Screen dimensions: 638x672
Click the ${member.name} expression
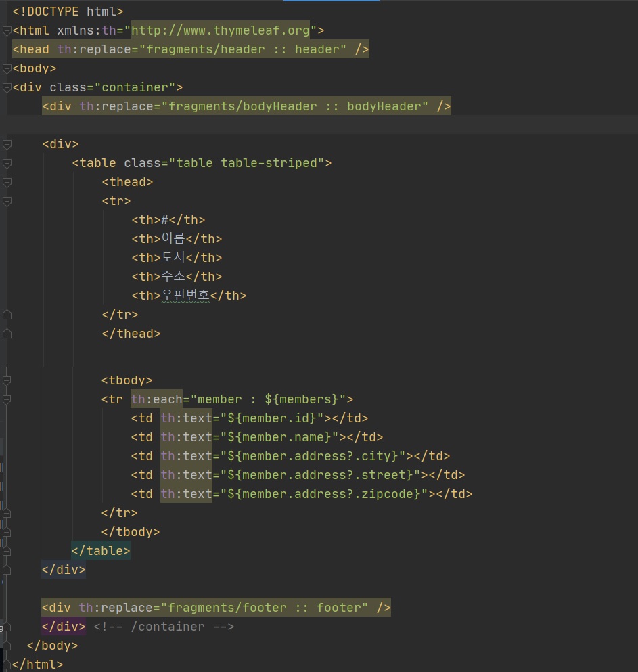(x=279, y=437)
